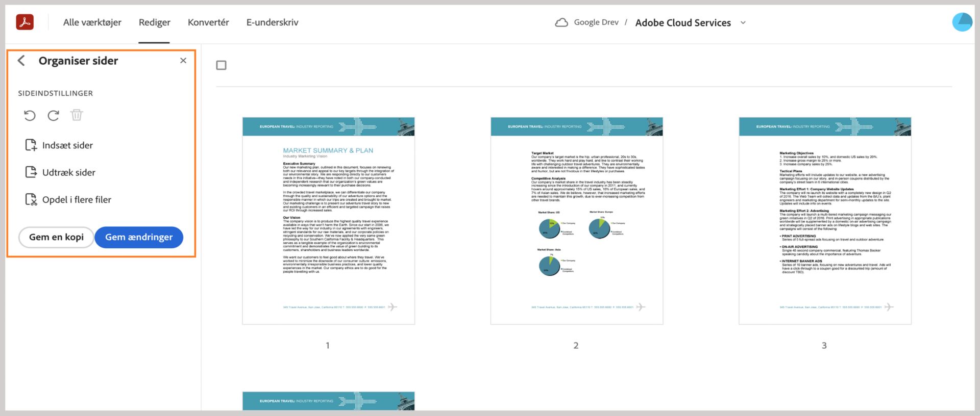980x416 pixels.
Task: Rotate pages clockwise
Action: (53, 115)
